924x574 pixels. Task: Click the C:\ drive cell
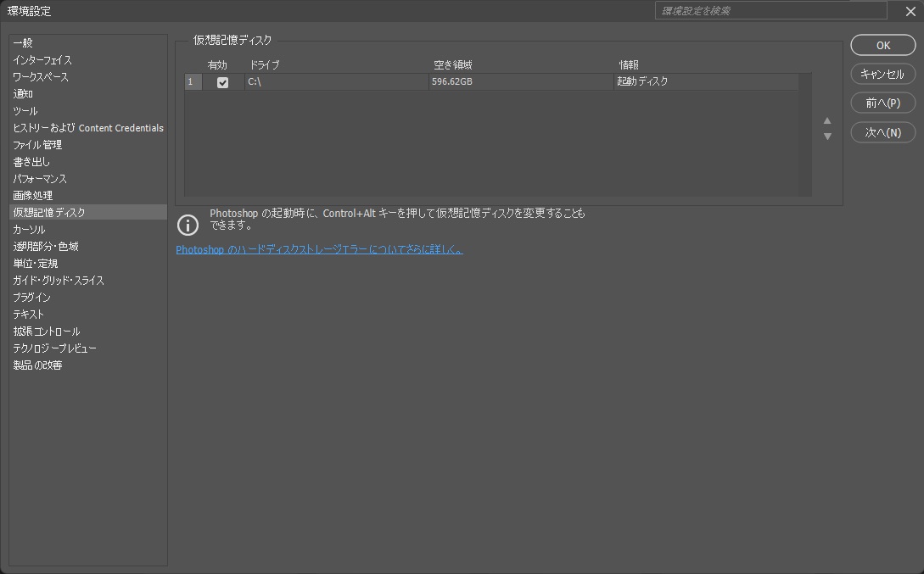(337, 82)
